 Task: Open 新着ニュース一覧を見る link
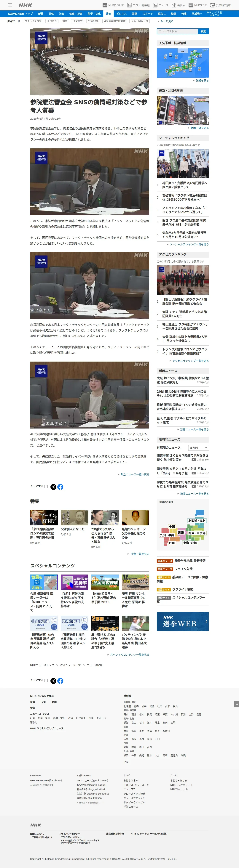pos(193,430)
